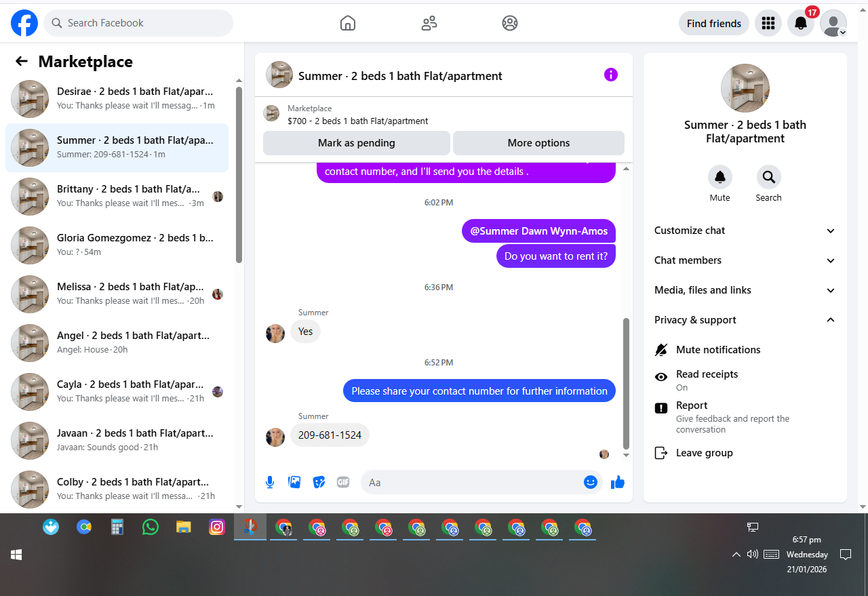Image resolution: width=868 pixels, height=596 pixels.
Task: Open File Explorer from the taskbar
Action: [184, 527]
